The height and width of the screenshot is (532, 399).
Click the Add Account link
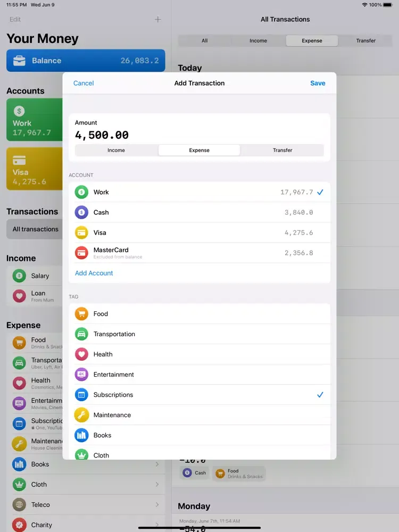tap(94, 273)
